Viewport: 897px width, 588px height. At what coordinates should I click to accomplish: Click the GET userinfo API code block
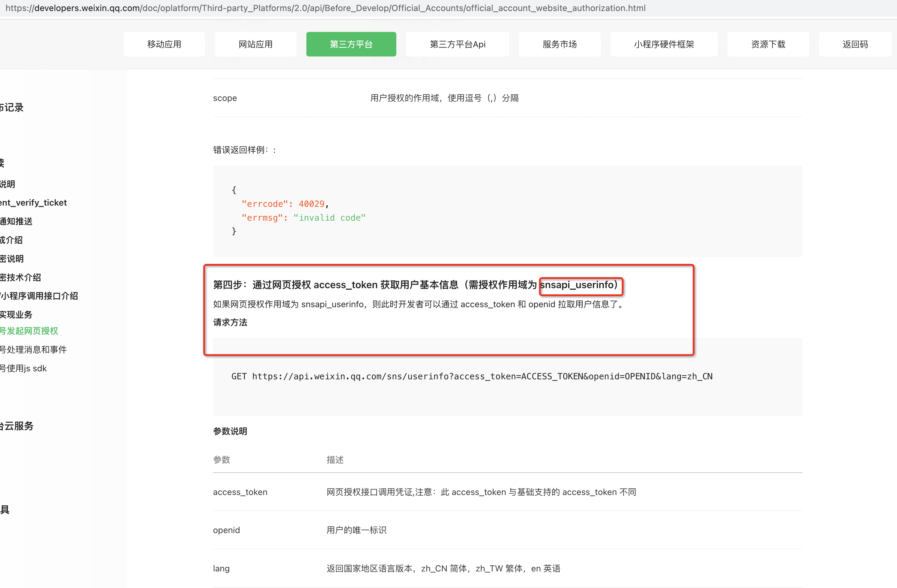pyautogui.click(x=472, y=376)
